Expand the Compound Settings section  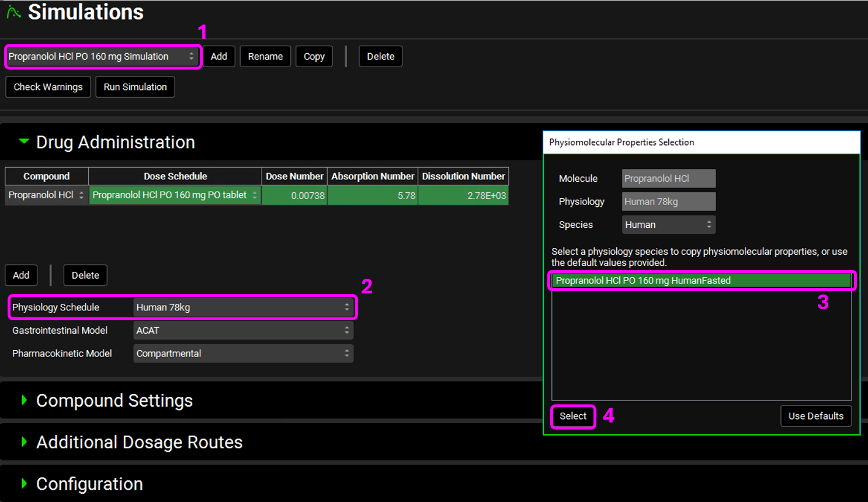click(24, 400)
